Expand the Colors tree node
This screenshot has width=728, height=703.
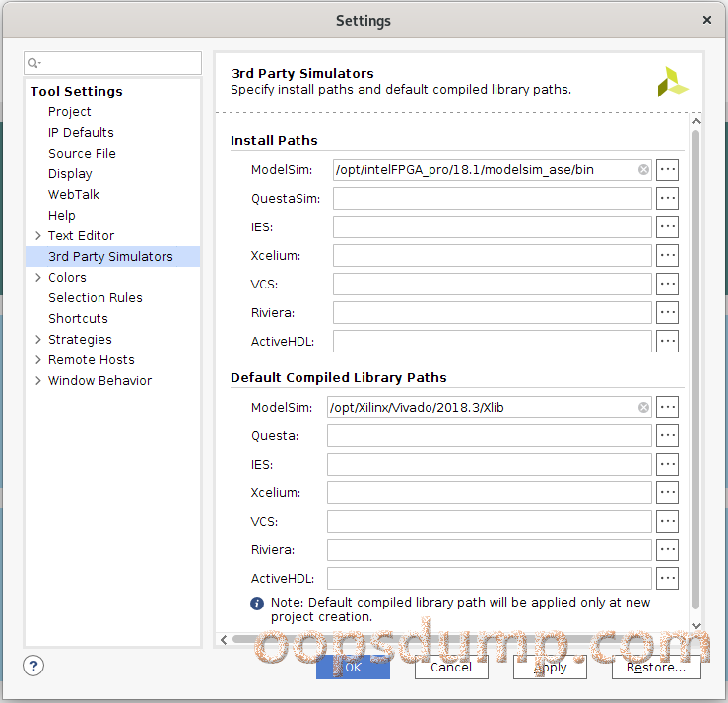click(x=38, y=277)
